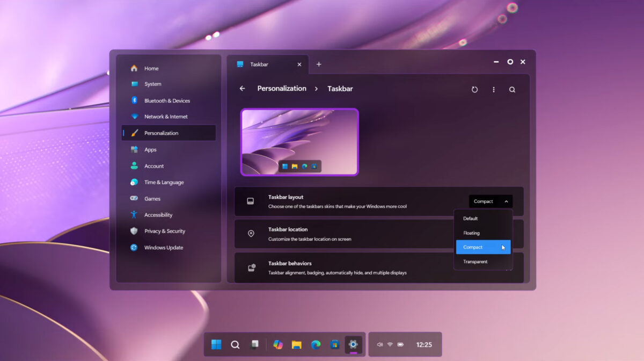Open the Apps section
The height and width of the screenshot is (361, 644).
[150, 149]
